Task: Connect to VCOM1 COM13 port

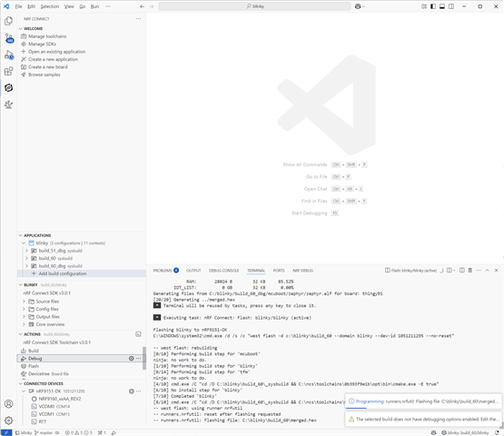Action: click(x=54, y=414)
